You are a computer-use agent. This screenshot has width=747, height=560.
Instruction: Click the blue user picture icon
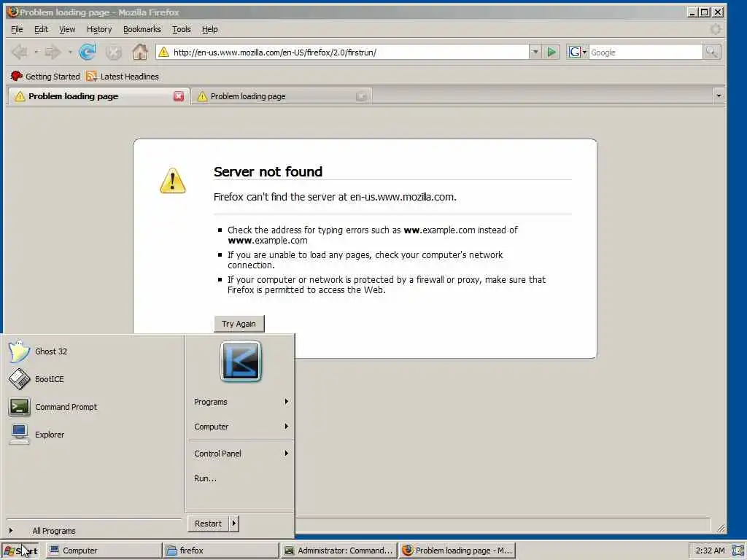(241, 361)
